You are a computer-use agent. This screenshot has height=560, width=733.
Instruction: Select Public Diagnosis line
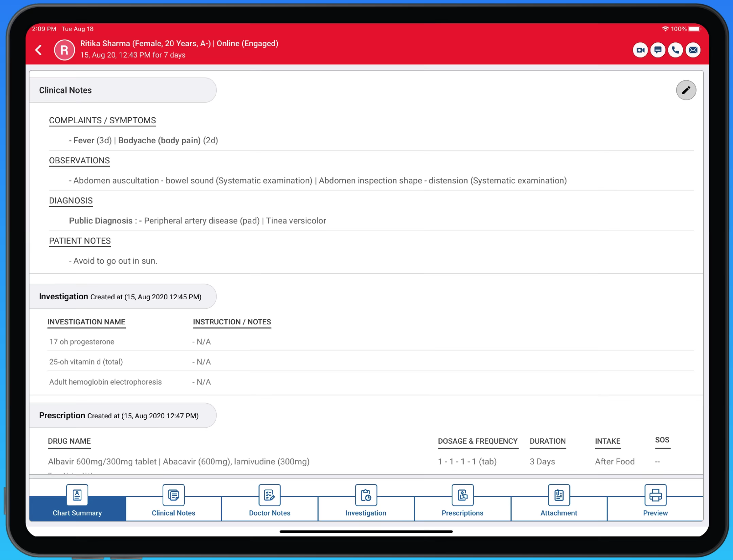(x=197, y=221)
